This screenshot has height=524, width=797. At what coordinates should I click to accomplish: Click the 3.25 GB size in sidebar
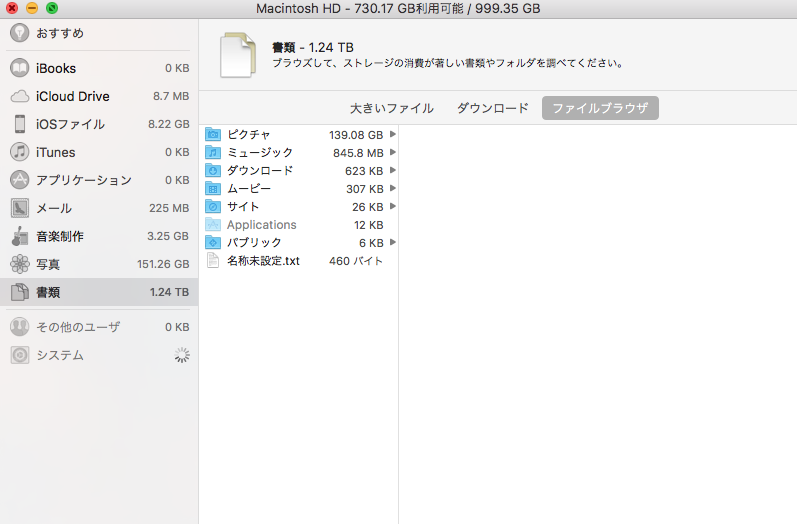coord(168,236)
